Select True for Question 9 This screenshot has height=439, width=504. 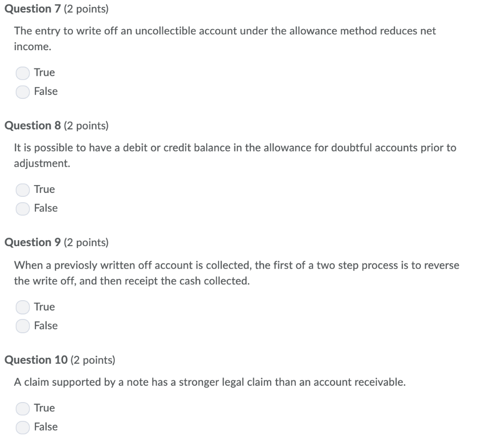pyautogui.click(x=22, y=307)
